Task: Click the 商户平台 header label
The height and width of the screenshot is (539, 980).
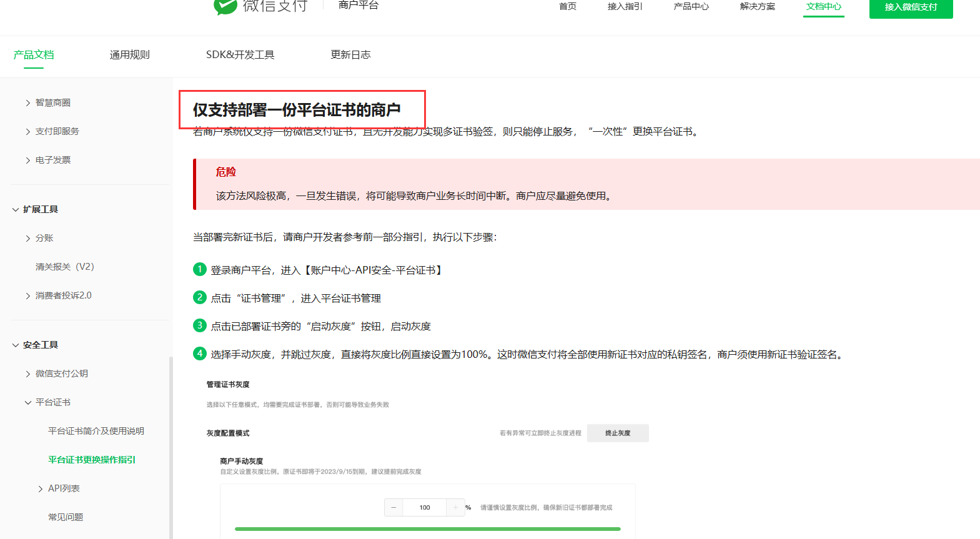Action: [359, 5]
